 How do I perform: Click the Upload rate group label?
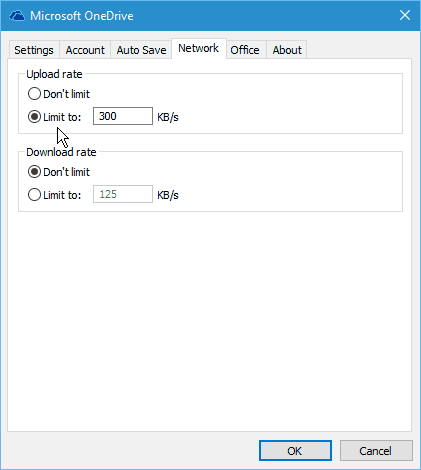click(x=54, y=74)
